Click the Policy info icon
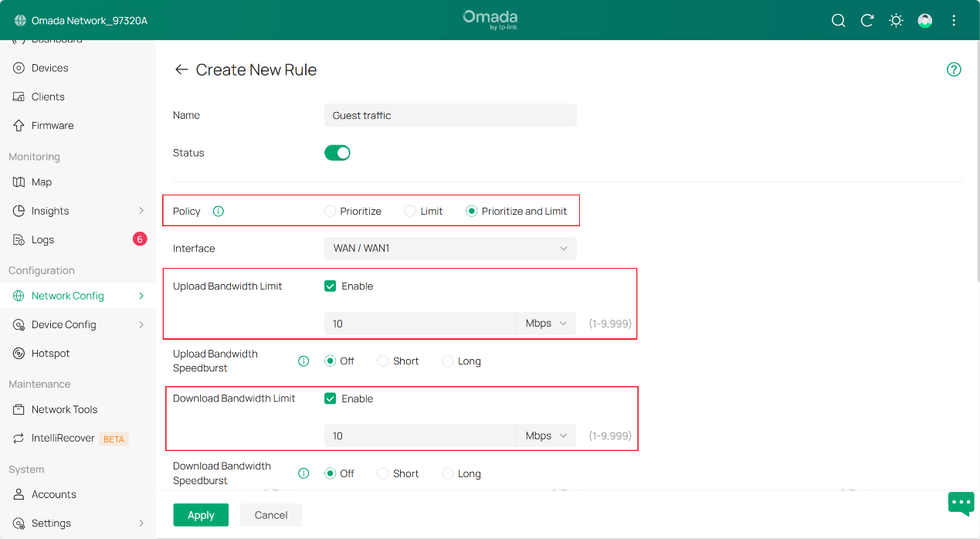The height and width of the screenshot is (539, 980). click(x=218, y=211)
